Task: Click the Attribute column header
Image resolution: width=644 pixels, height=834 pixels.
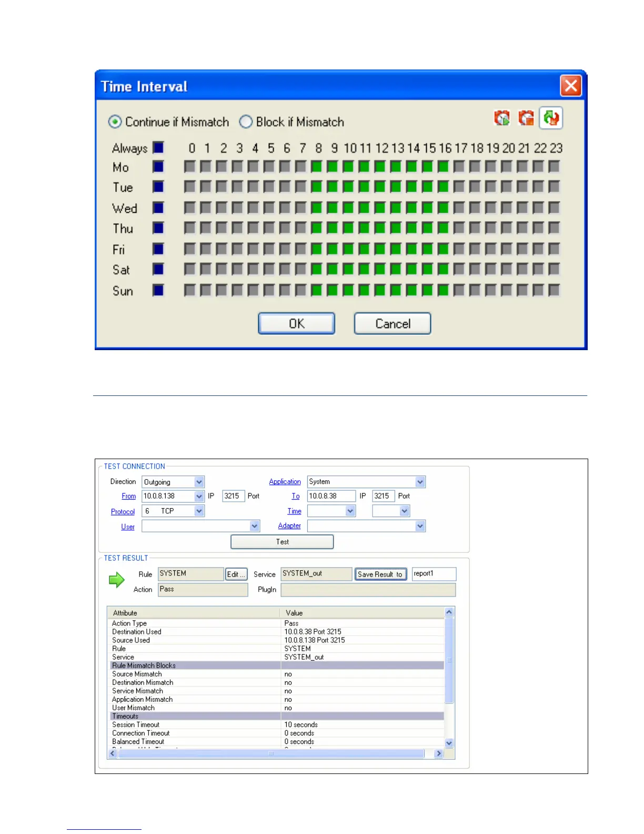Action: point(194,613)
